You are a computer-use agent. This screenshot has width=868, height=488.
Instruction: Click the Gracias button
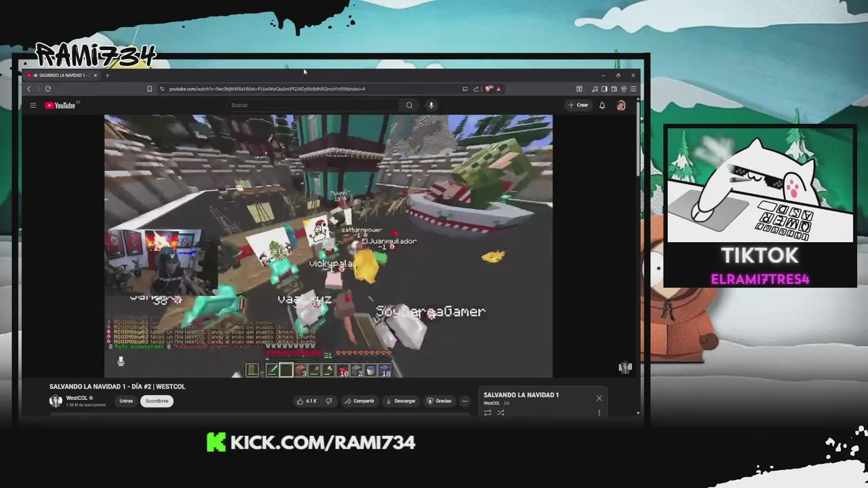439,401
